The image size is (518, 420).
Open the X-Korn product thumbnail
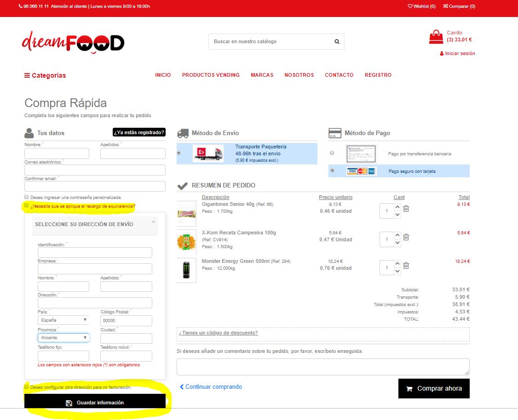coord(187,242)
